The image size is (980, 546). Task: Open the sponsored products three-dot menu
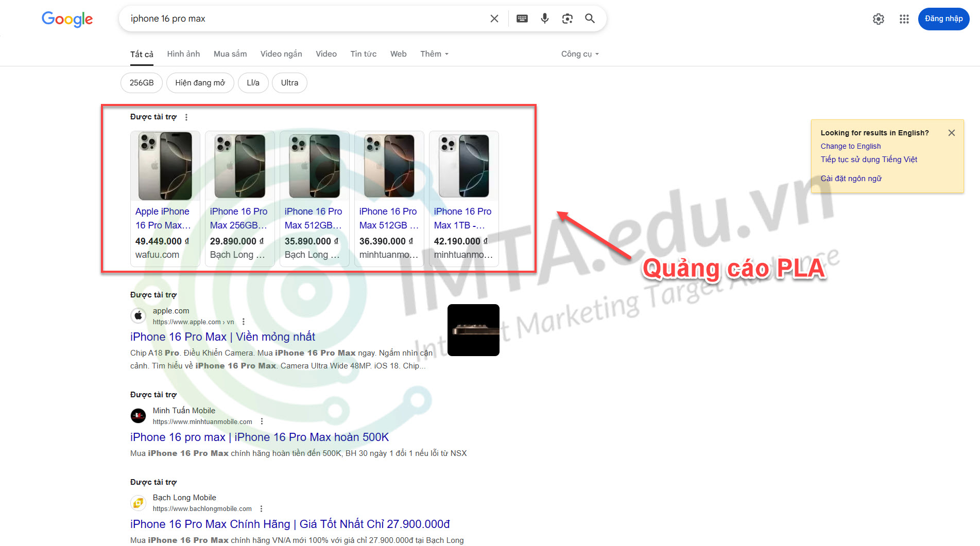point(186,117)
